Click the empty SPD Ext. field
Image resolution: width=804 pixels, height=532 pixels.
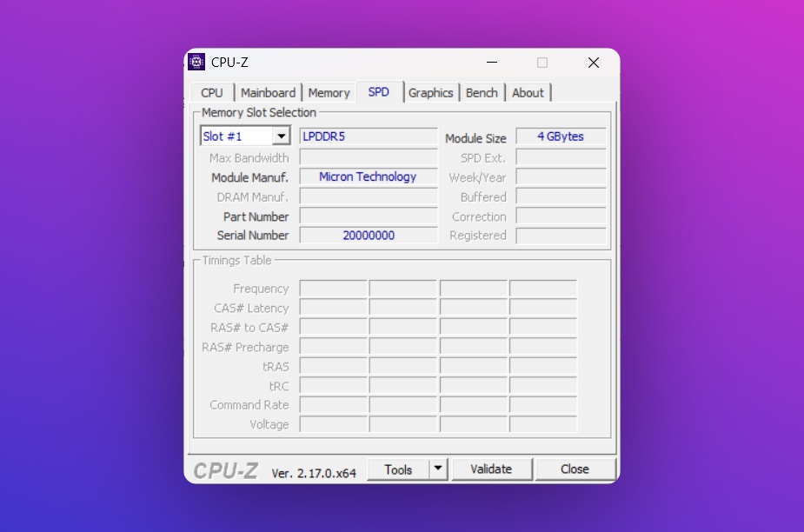pos(561,157)
